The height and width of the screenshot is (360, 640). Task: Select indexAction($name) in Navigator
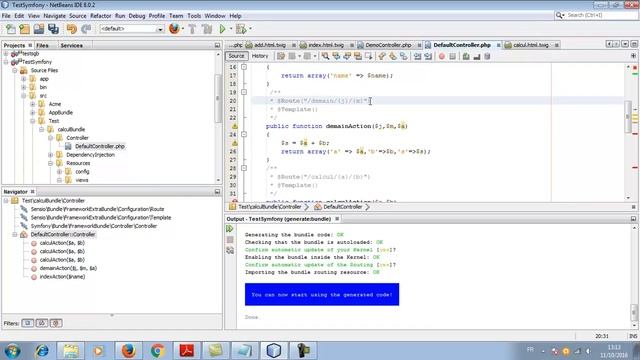click(x=62, y=277)
